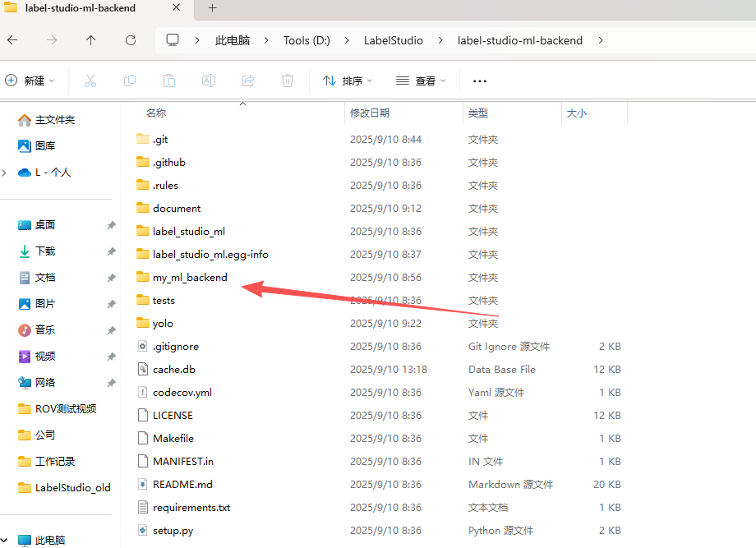Screen dimensions: 756x548
Task: Open the See more ellipsis menu
Action: tap(480, 81)
